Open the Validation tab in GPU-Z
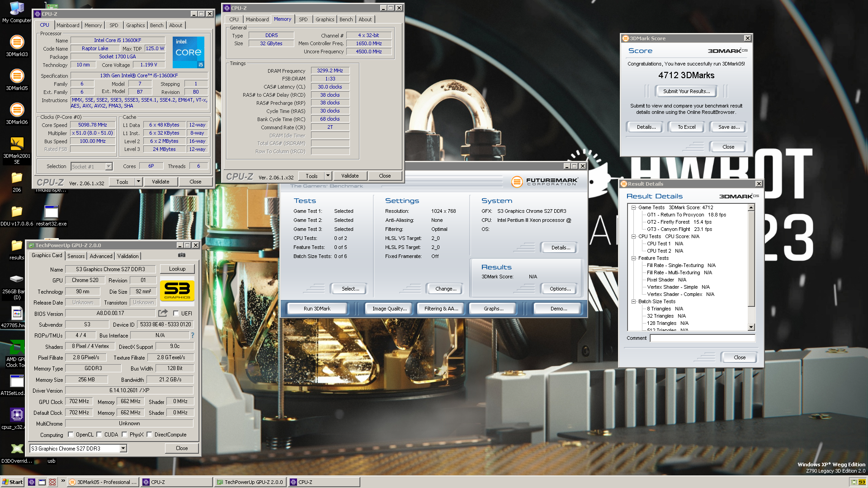This screenshot has width=868, height=488. [128, 256]
